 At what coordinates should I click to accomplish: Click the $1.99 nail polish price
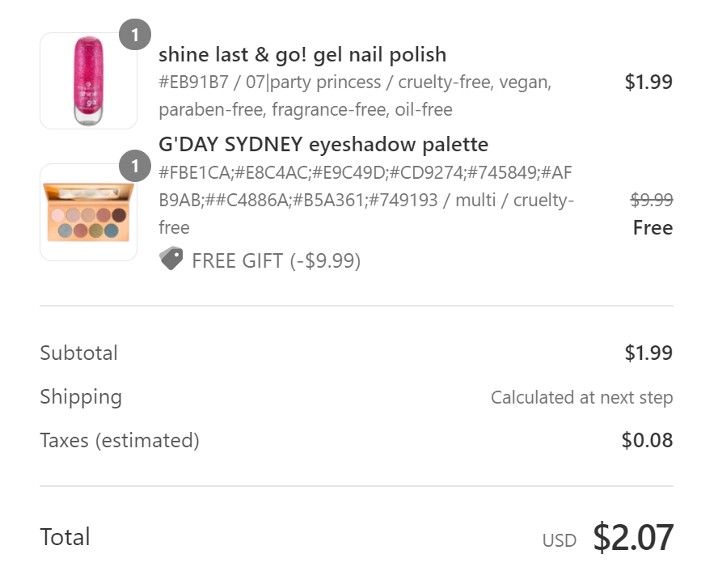648,82
